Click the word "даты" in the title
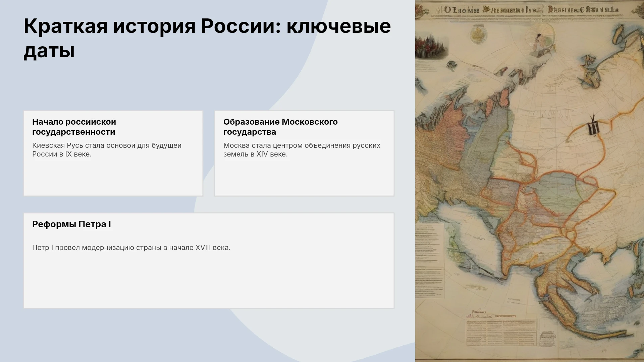 point(49,51)
